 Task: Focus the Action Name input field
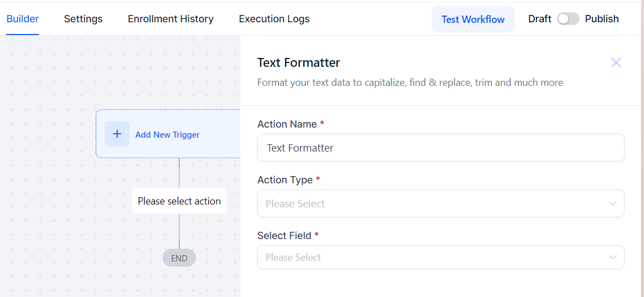pyautogui.click(x=440, y=148)
